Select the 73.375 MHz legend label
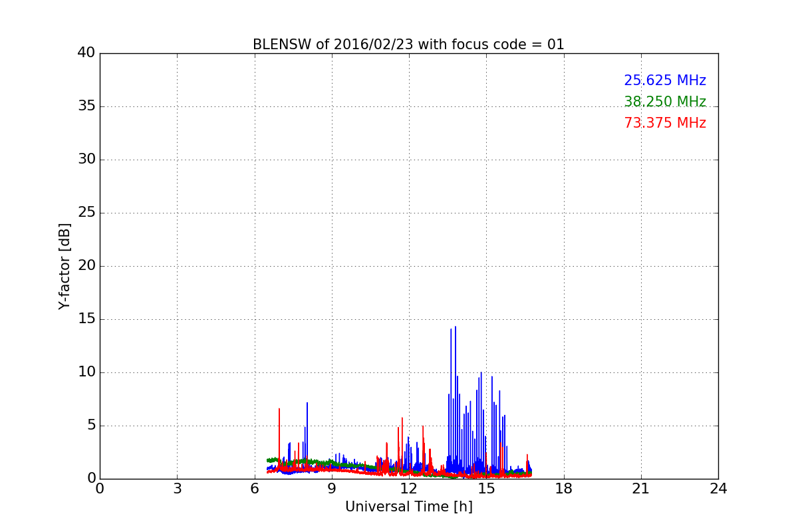The image size is (798, 532). coord(665,123)
